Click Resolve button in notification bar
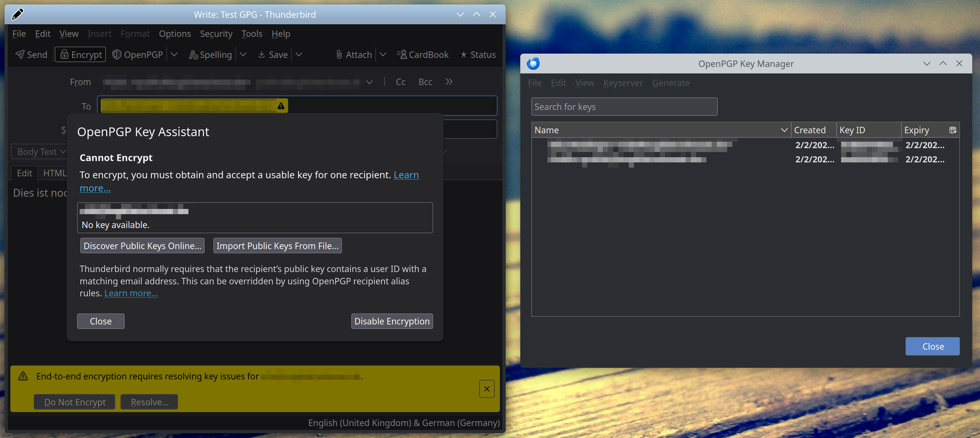 coord(149,402)
